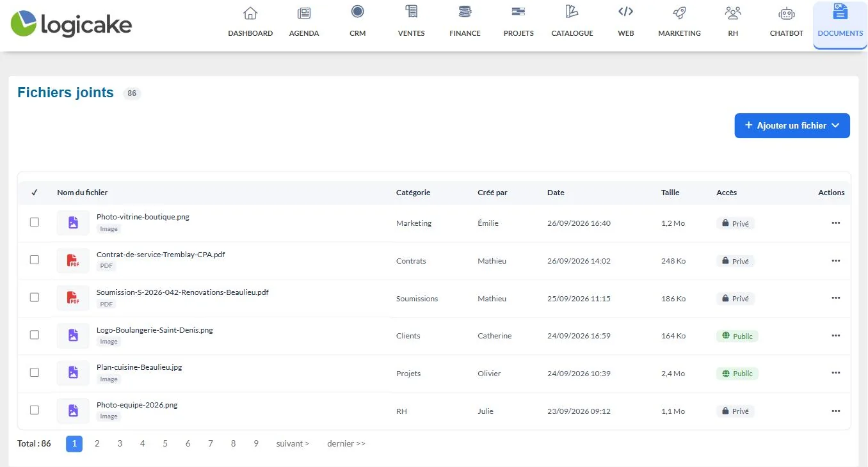Viewport: 868px width, 467px height.
Task: Open actions menu for Logo-Boulangerie-Saint-Denis.png
Action: (835, 336)
